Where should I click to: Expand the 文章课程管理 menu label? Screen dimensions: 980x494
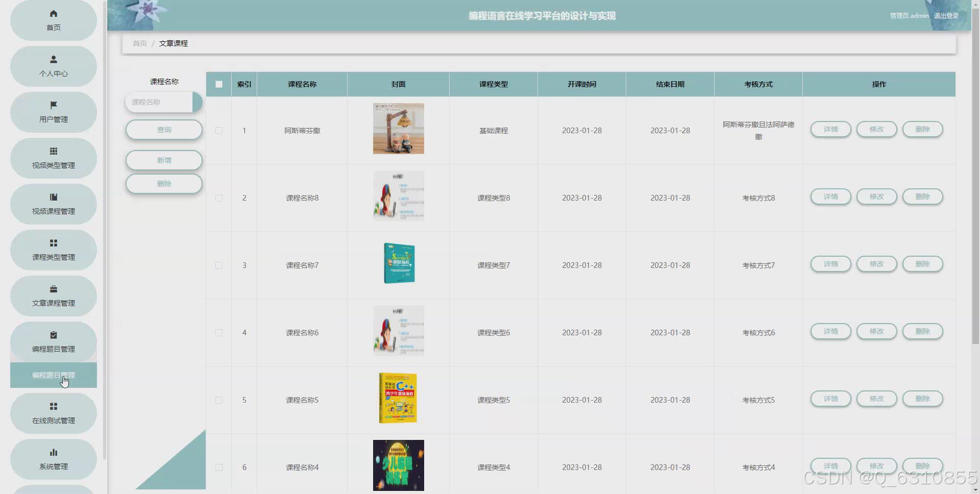pos(54,303)
